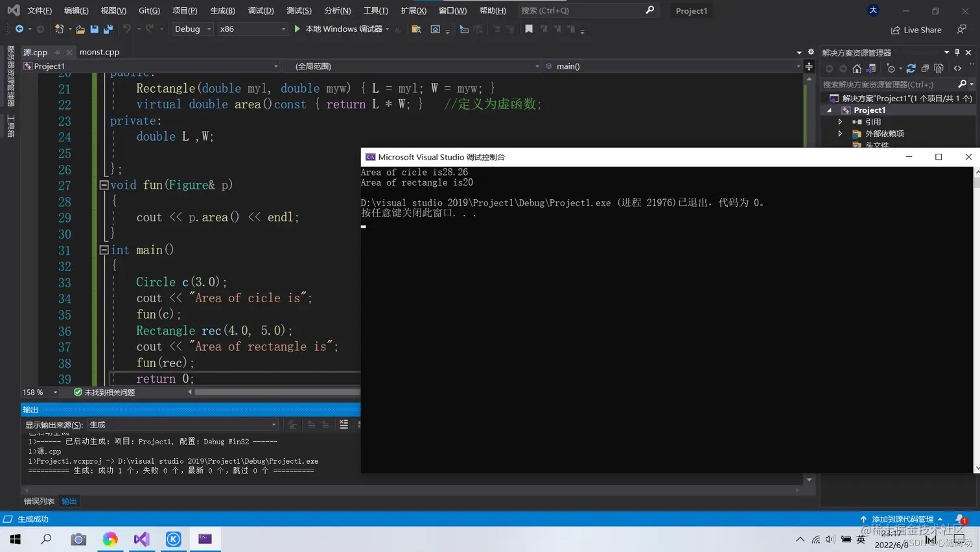Image resolution: width=980 pixels, height=552 pixels.
Task: Click the 工具箱 side tab
Action: 10,126
